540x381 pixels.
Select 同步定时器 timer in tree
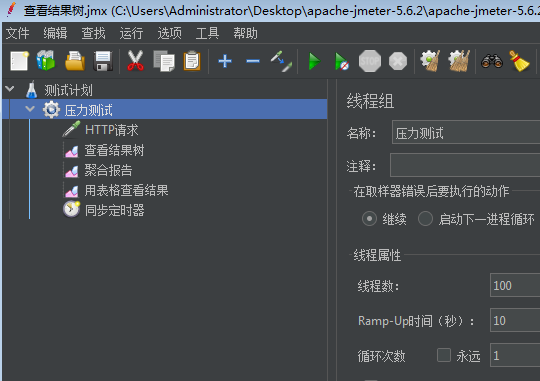click(x=114, y=210)
